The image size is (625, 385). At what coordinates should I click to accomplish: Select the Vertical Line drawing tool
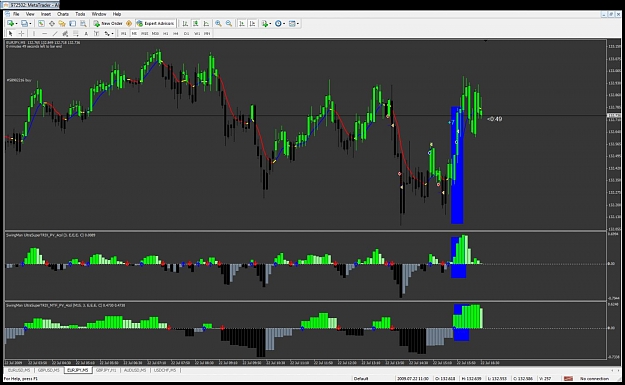pos(34,33)
